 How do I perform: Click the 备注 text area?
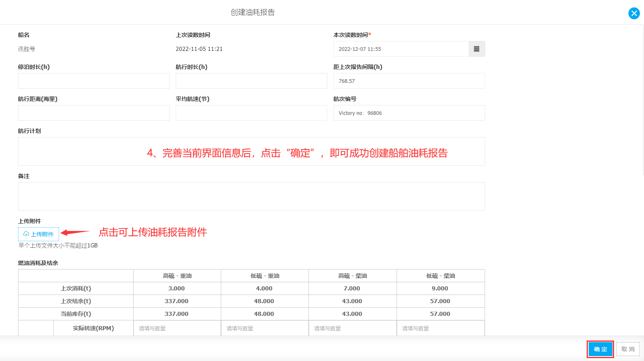tap(252, 196)
